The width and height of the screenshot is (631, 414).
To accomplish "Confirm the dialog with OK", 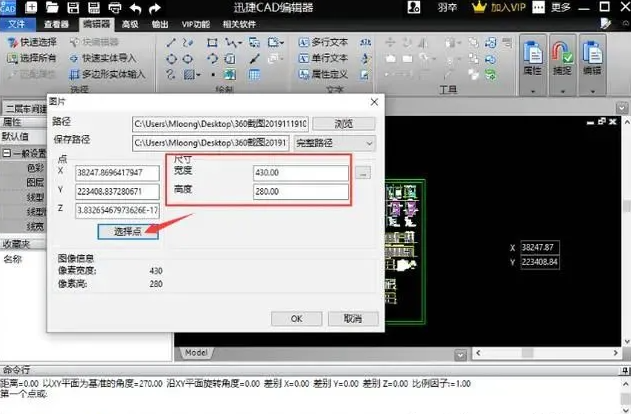I will [x=296, y=318].
